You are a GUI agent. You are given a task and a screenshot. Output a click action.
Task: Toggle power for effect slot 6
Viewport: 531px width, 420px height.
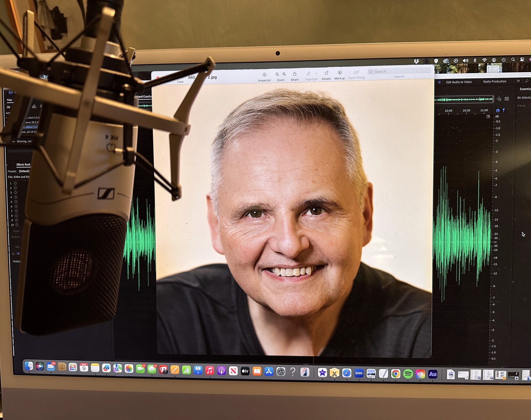pos(16,206)
